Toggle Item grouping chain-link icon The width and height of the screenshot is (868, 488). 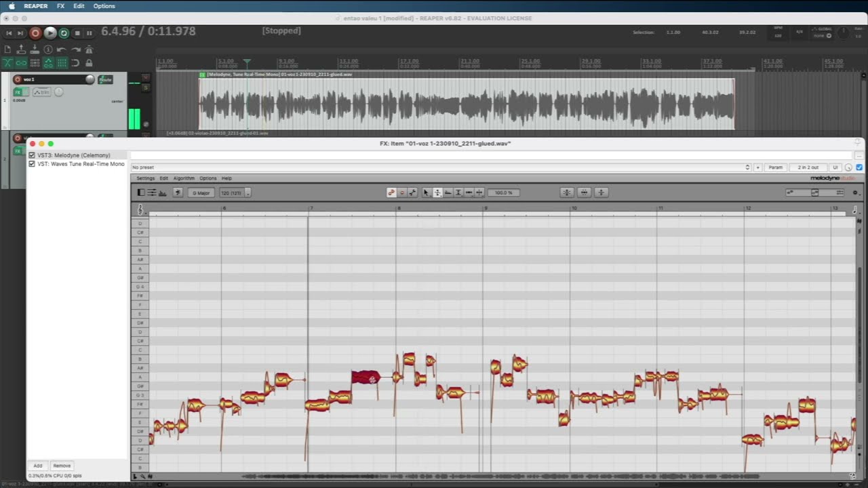coord(21,62)
